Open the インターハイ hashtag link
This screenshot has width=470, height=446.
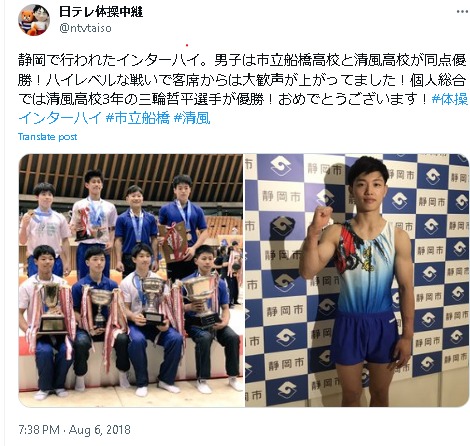click(60, 118)
